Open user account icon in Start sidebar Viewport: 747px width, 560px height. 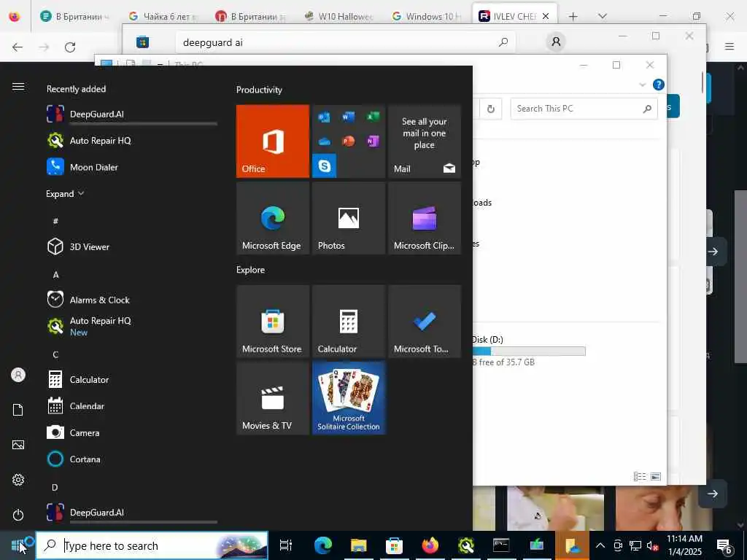(x=18, y=376)
